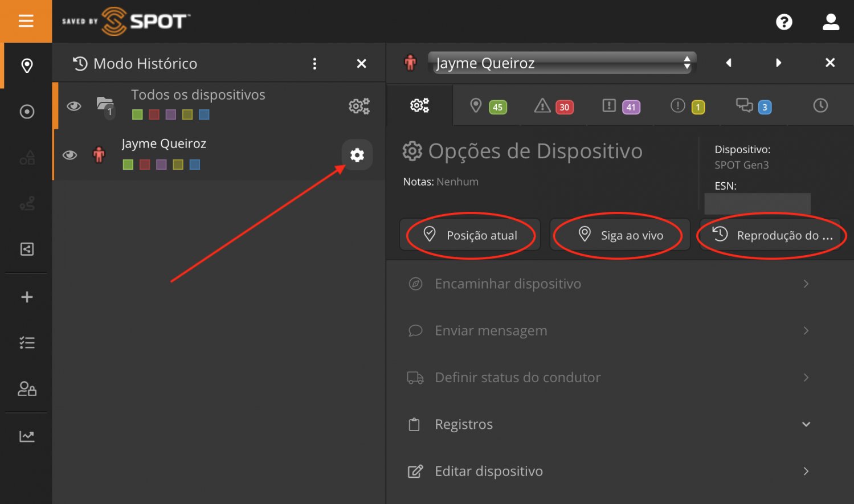Screen dimensions: 854x504
Task: Click the Posição atual button
Action: 471,235
